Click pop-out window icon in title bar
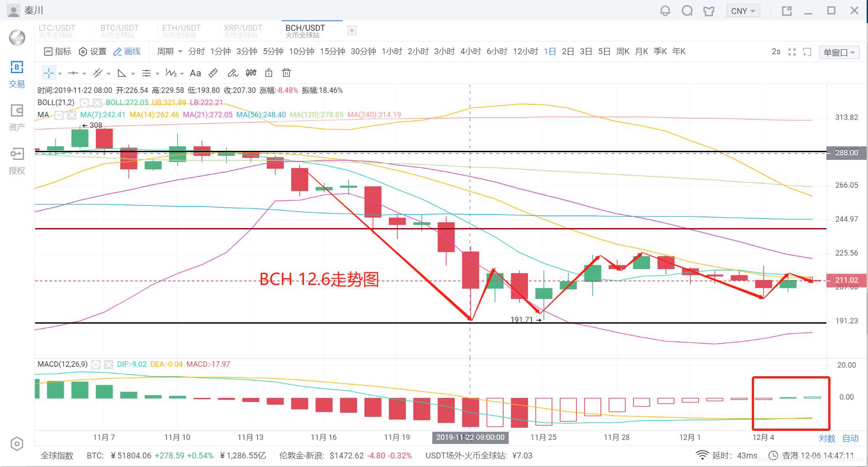The height and width of the screenshot is (467, 868). pyautogui.click(x=787, y=11)
